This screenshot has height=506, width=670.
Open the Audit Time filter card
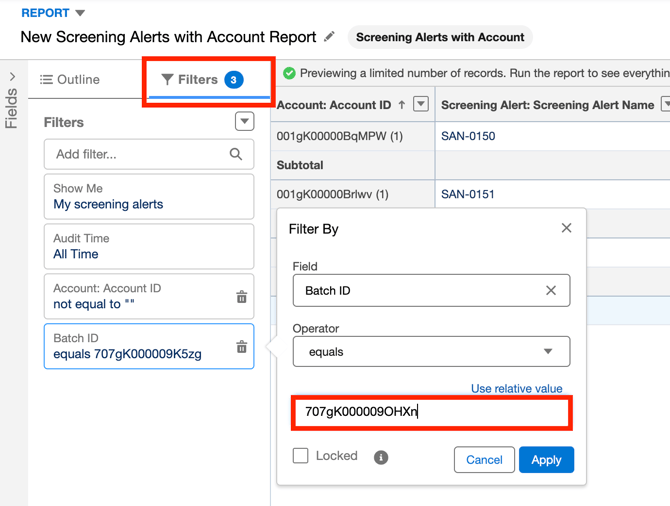(149, 247)
